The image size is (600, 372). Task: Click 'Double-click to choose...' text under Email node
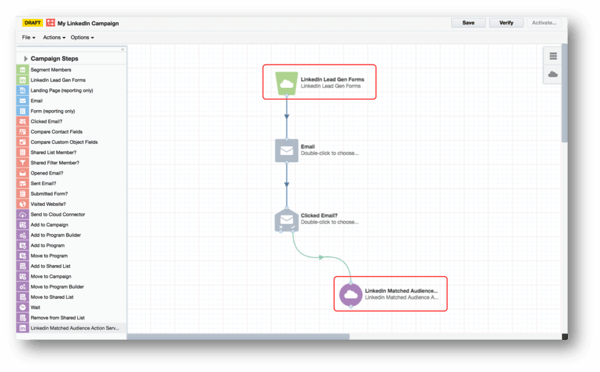pos(329,153)
